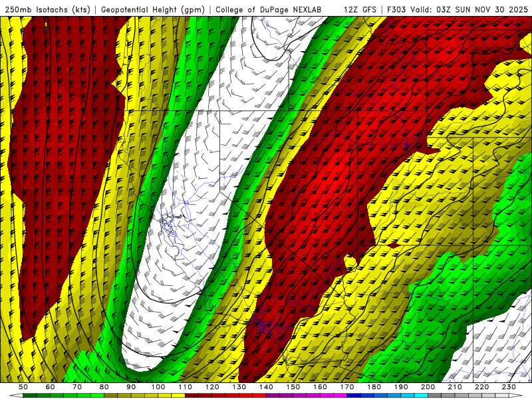Screen dimensions: 532x399
Task: Click the 'Geopotential Height (gpm)' label
Action: coord(154,10)
